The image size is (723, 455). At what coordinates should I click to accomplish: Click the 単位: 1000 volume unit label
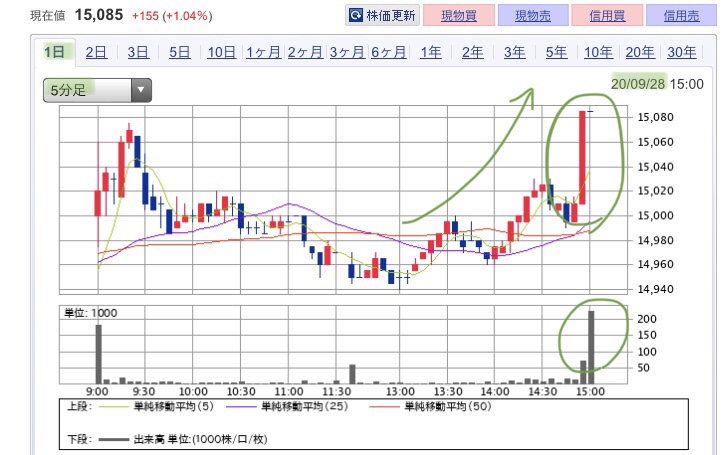point(90,313)
